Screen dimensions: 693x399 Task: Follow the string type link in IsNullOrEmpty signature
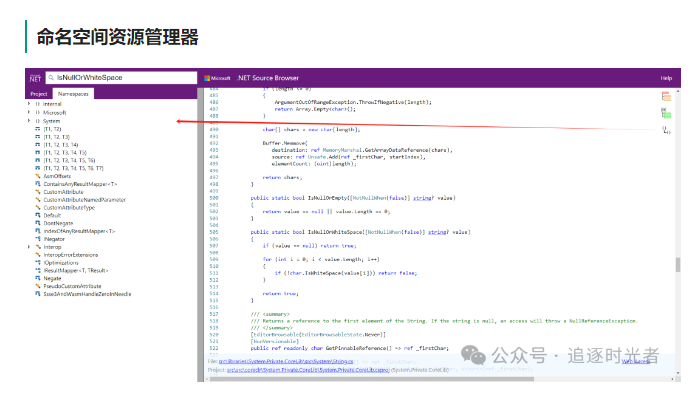click(x=422, y=198)
